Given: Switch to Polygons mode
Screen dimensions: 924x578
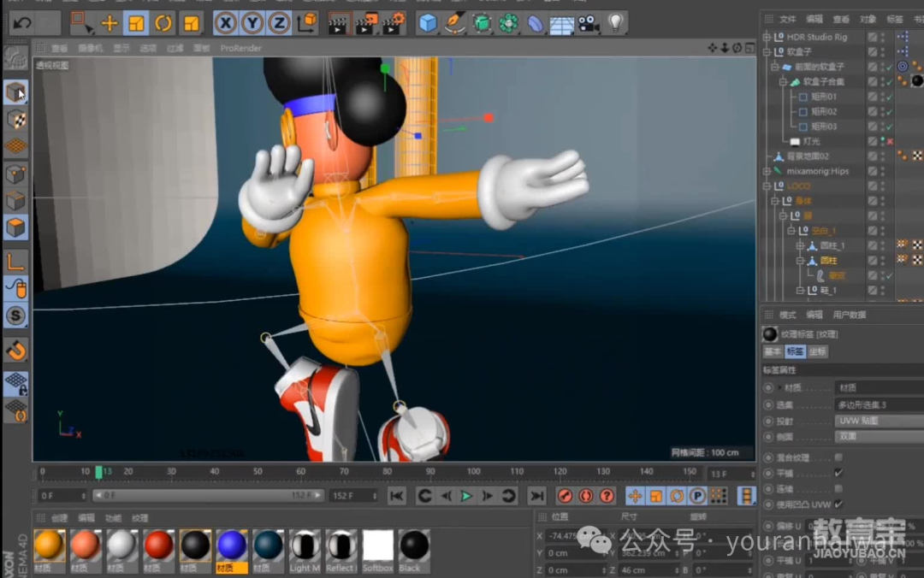Looking at the screenshot, I should pos(16,227).
